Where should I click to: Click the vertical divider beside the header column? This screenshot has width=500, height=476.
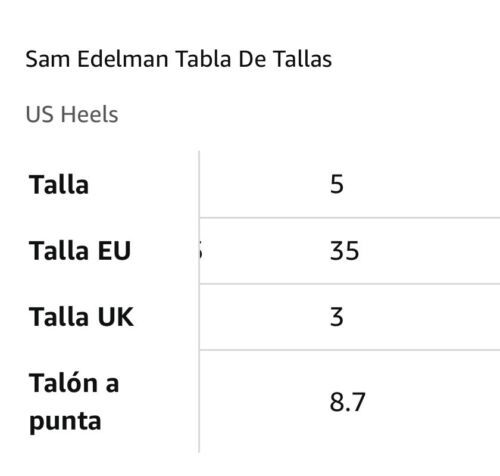(x=199, y=302)
